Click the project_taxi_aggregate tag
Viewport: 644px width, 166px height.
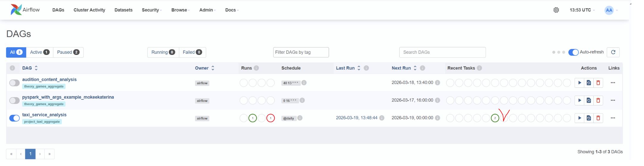[42, 122]
